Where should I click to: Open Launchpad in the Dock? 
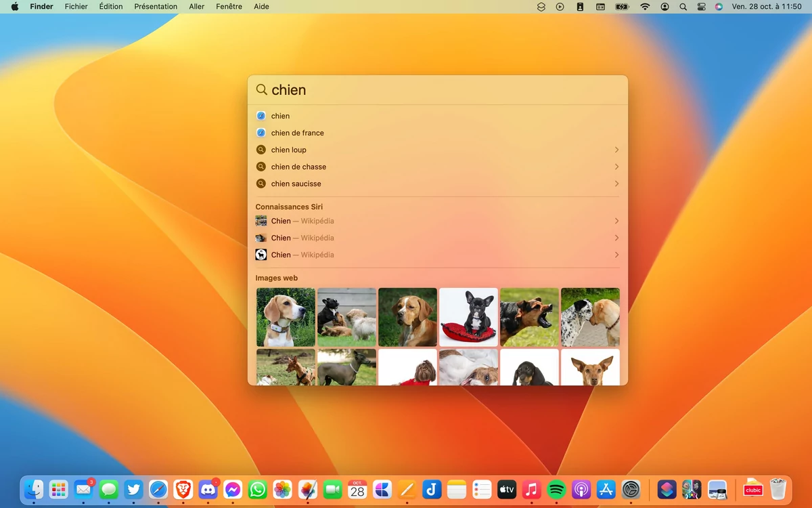[58, 489]
